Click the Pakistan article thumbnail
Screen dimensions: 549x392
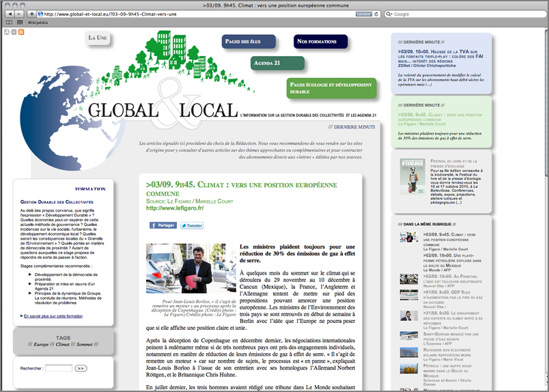[x=408, y=279]
